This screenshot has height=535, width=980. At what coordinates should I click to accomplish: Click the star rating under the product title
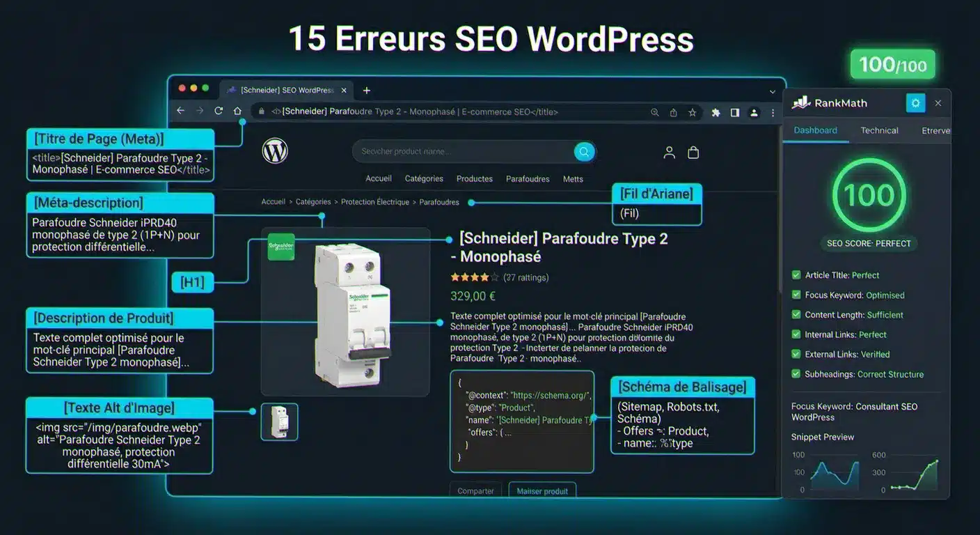coord(475,277)
